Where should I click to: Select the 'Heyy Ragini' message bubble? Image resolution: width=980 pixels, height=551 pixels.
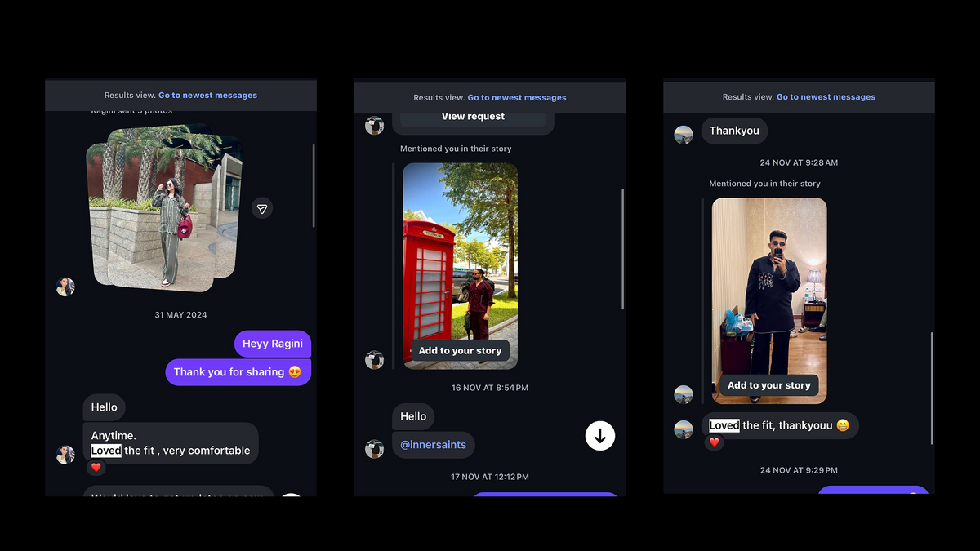pos(272,344)
